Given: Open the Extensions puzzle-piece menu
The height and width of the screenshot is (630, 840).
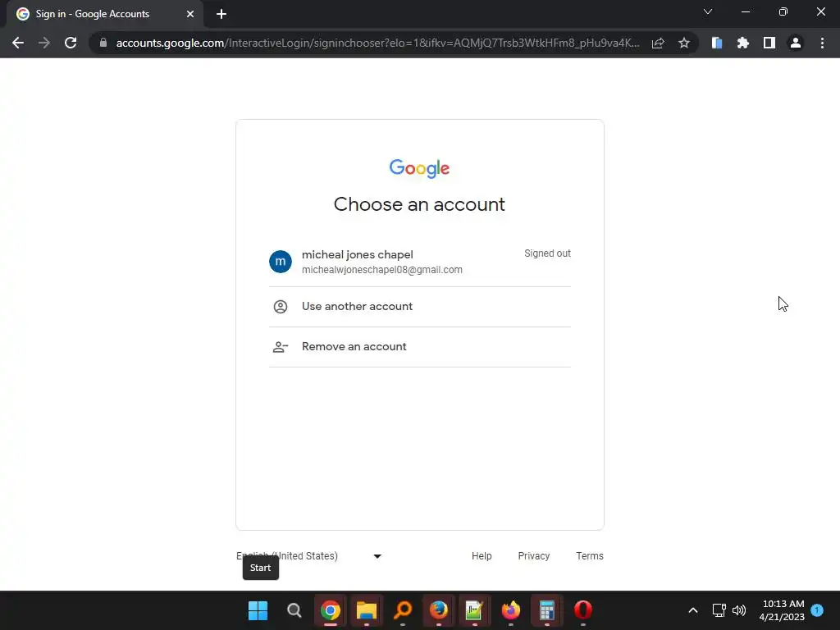Looking at the screenshot, I should tap(743, 43).
